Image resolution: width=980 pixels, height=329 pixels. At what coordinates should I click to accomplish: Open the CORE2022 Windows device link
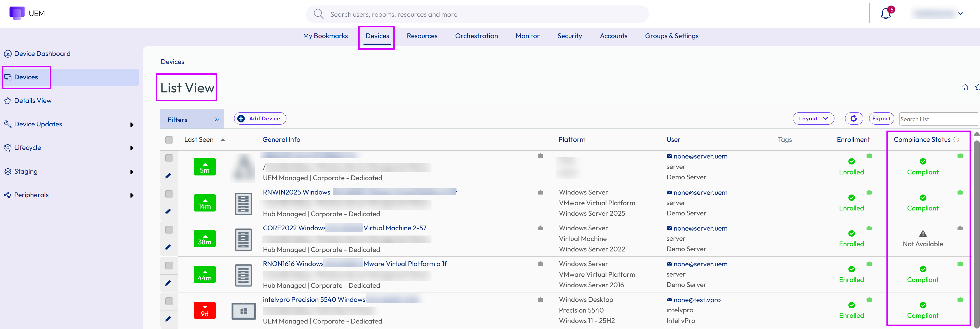[344, 228]
